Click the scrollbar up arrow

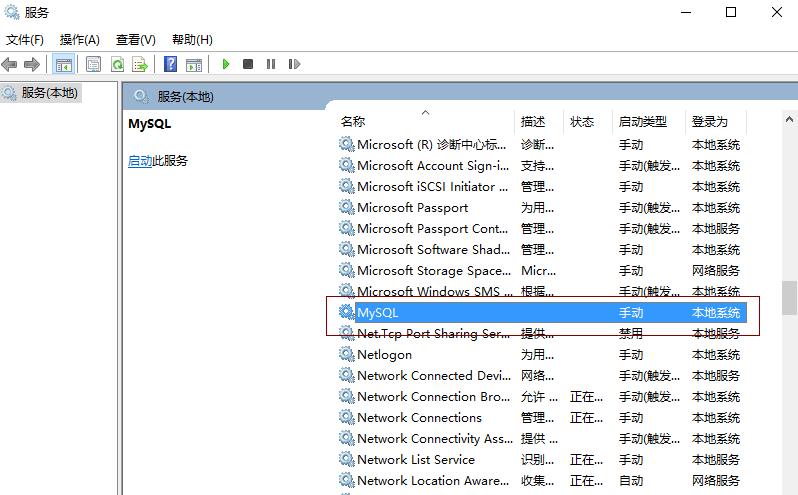click(x=789, y=120)
